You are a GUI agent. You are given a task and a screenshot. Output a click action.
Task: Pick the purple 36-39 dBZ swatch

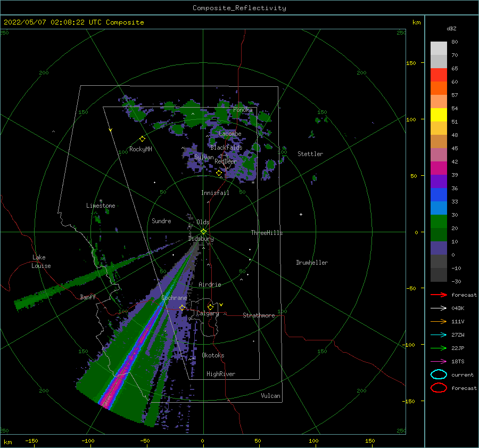439,181
